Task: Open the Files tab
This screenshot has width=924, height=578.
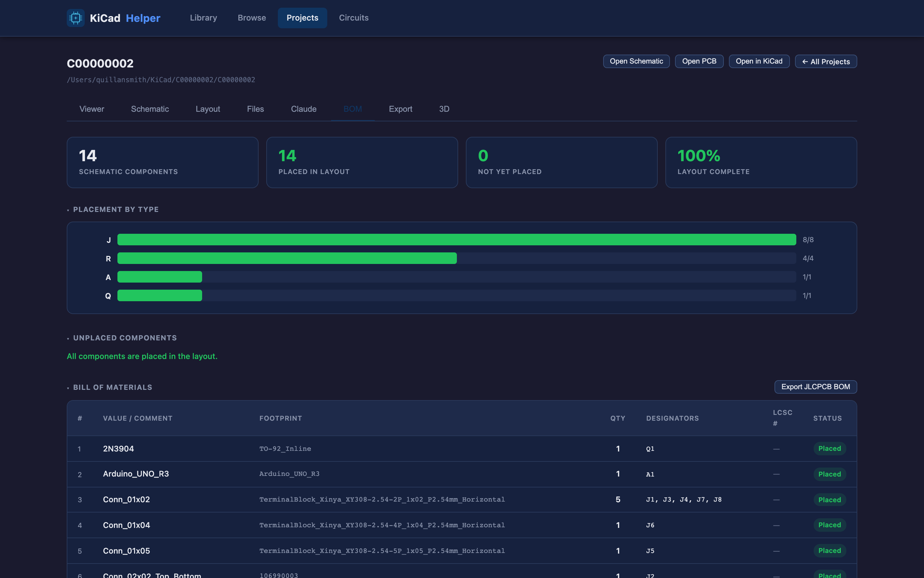Action: [255, 109]
